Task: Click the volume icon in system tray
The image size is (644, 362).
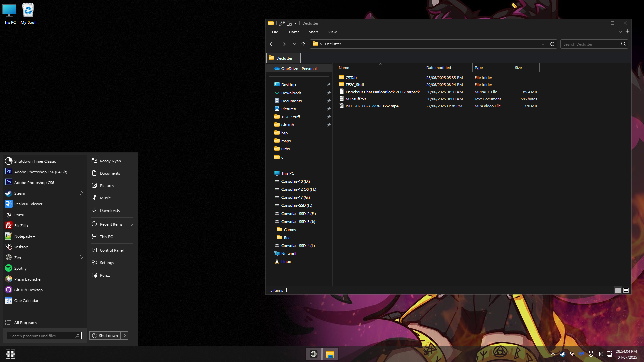Action: click(600, 354)
